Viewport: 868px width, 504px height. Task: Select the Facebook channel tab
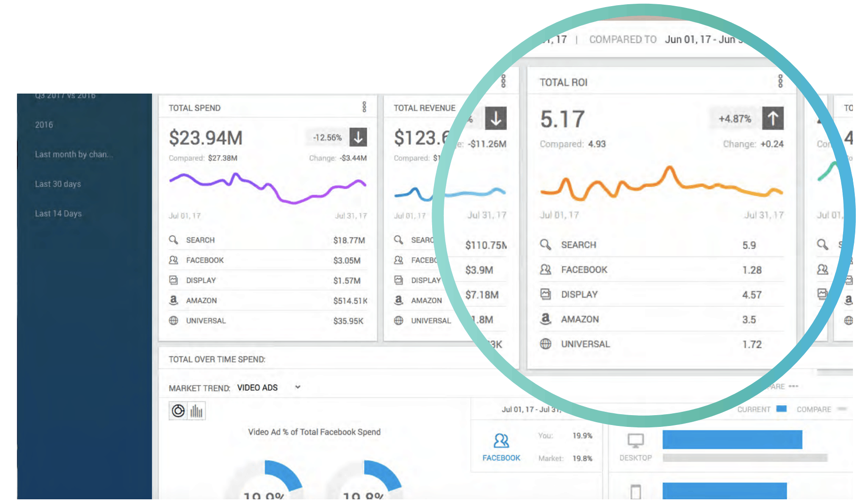pos(501,447)
